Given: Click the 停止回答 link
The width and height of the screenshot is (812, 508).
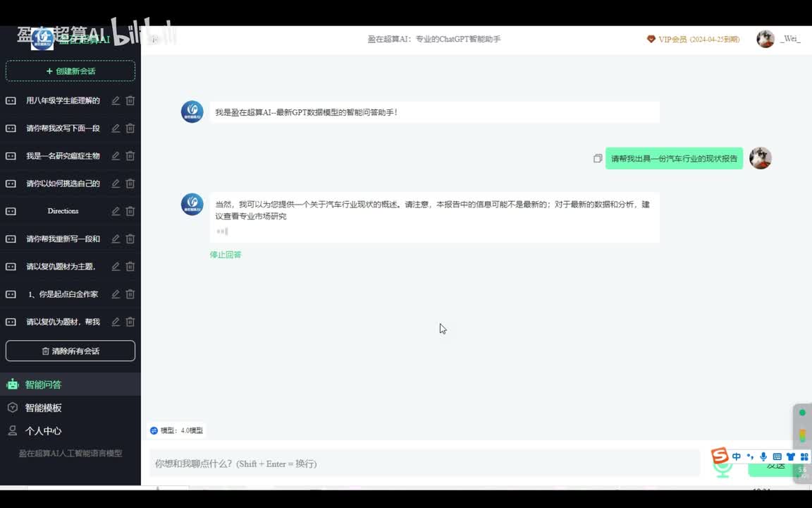Looking at the screenshot, I should point(226,255).
